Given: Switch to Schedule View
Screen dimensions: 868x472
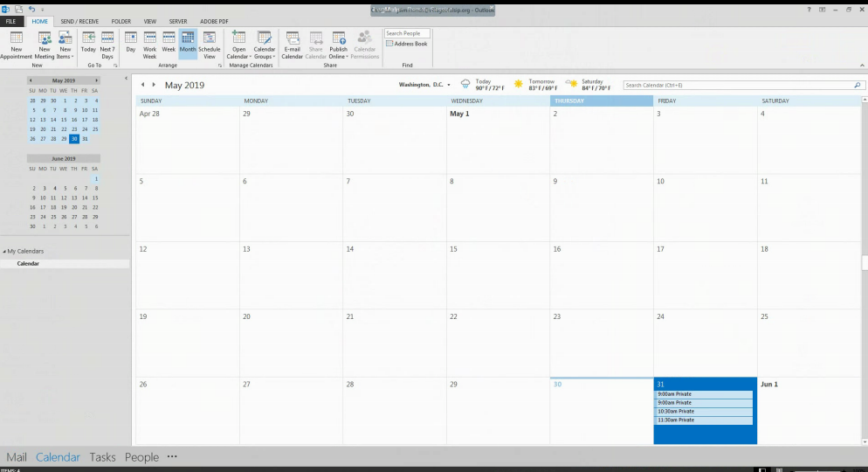Looking at the screenshot, I should (x=210, y=45).
